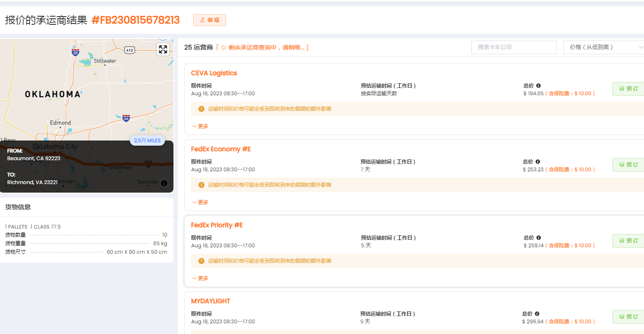Viewport: 644px width, 334px height.
Task: Click info icon beside FedEx Economy total price
Action: click(x=538, y=162)
